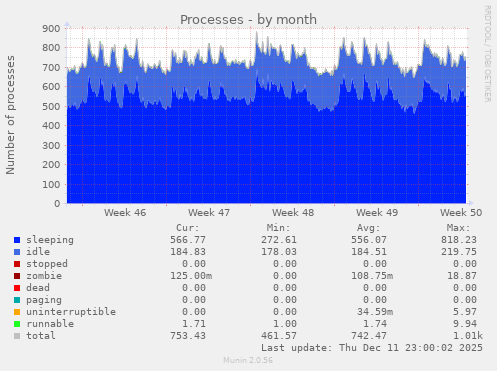Click the uninterruptible maximum value 5.97

click(465, 312)
